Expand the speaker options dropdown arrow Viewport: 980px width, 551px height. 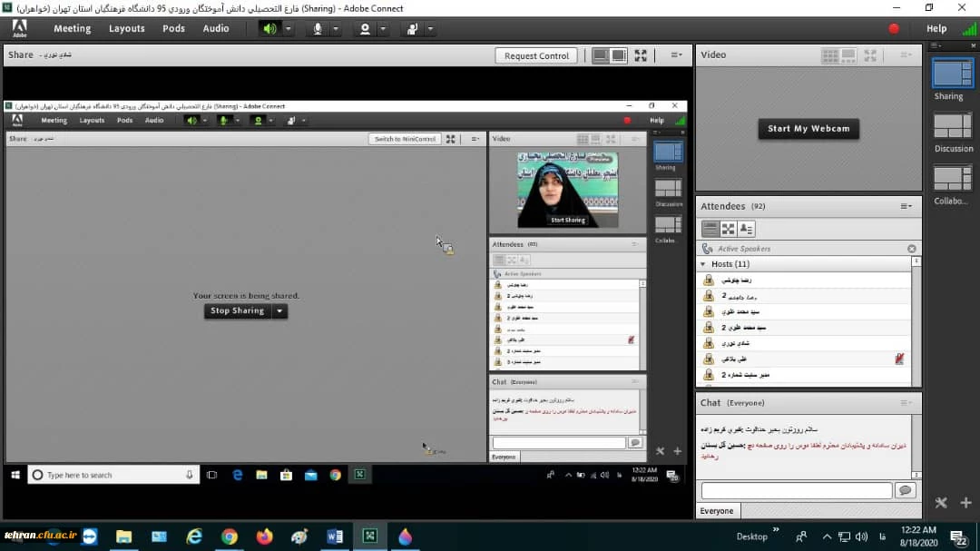pyautogui.click(x=289, y=29)
